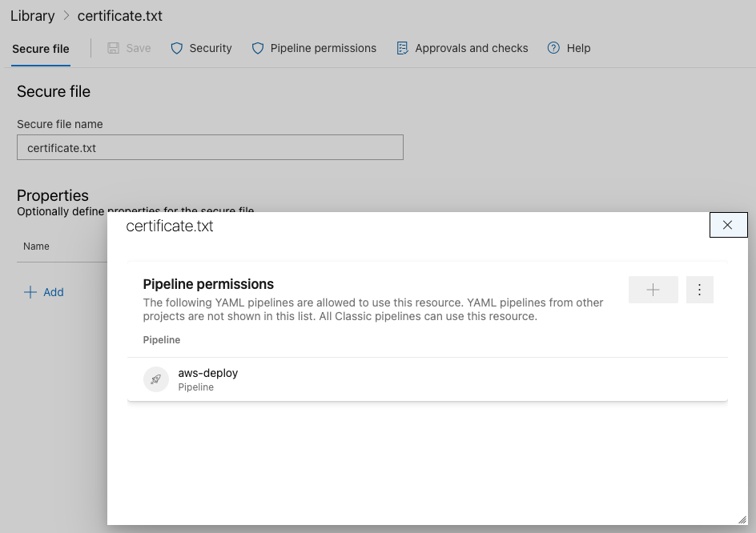Viewport: 756px width, 533px height.
Task: Open the Help question mark icon
Action: point(552,48)
